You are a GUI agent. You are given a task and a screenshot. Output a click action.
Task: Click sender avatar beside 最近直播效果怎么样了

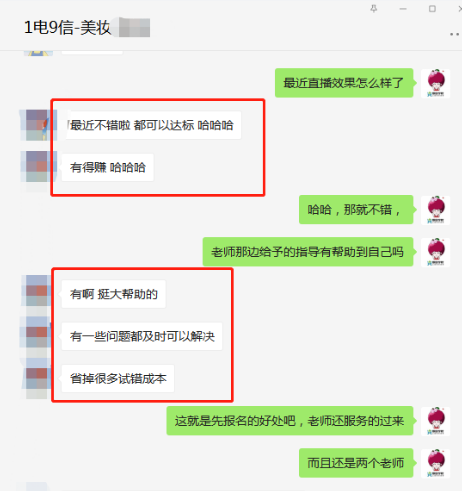coord(436,83)
